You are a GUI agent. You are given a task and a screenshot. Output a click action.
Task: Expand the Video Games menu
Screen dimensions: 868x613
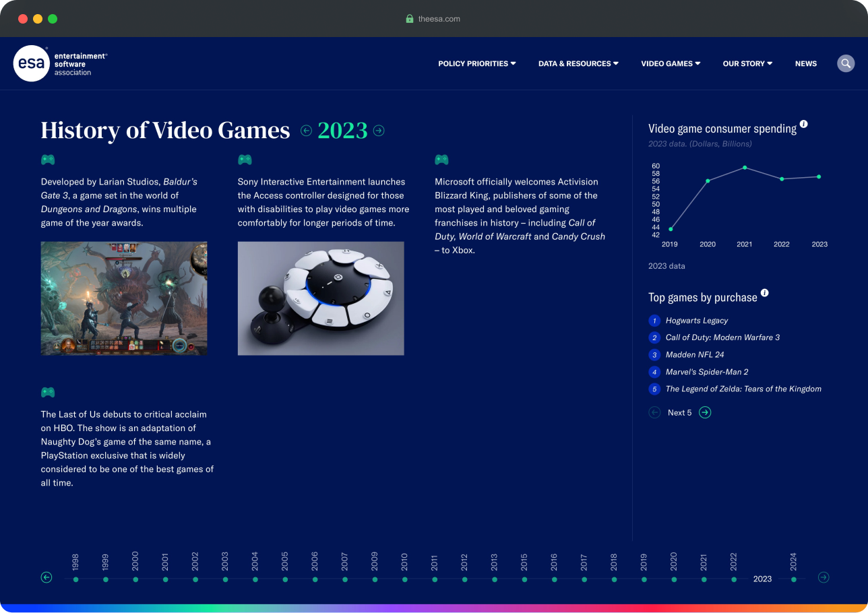[x=671, y=63]
